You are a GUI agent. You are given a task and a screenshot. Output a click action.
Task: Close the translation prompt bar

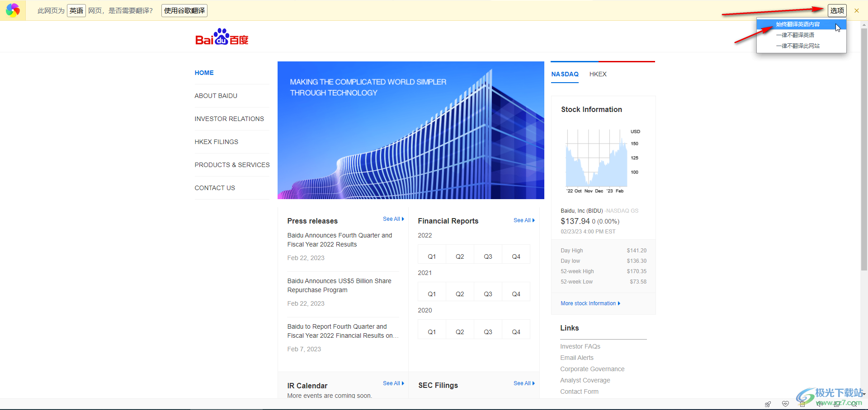(856, 10)
